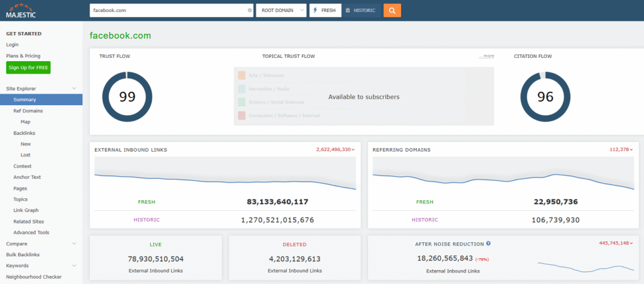
Task: Click the Available to subscribers overlay text
Action: [364, 97]
